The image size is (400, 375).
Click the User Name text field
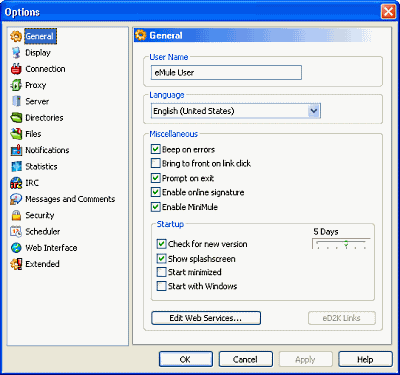pyautogui.click(x=226, y=72)
